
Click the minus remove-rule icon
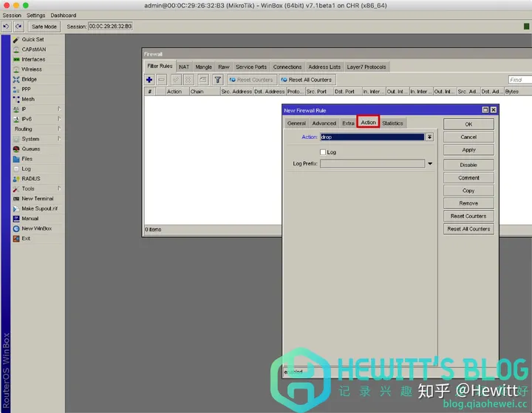(162, 80)
